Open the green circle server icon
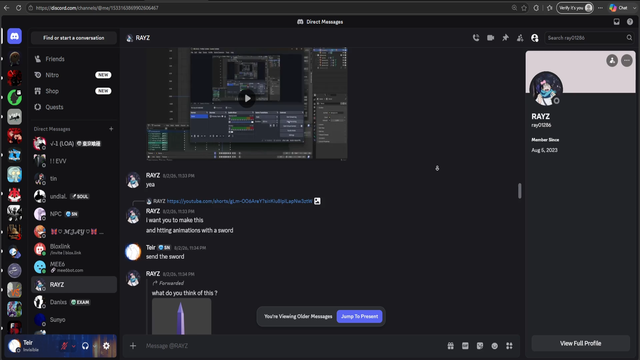 point(14,98)
